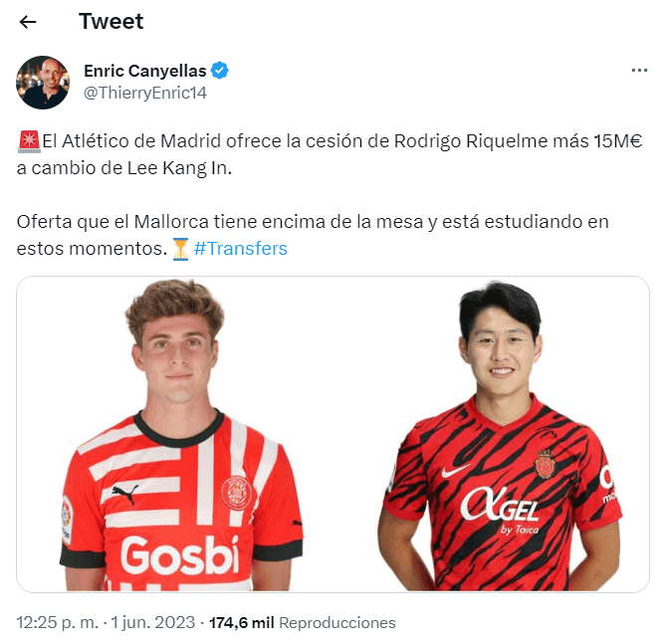The width and height of the screenshot is (668, 644).
Task: Click the hourglass emoji
Action: coord(180,249)
